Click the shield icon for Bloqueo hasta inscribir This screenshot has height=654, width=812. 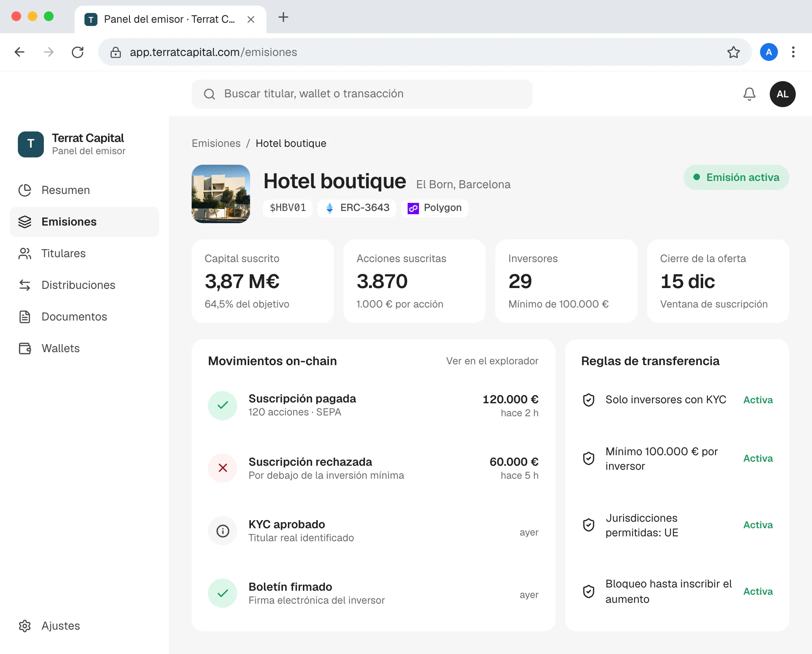tap(588, 591)
